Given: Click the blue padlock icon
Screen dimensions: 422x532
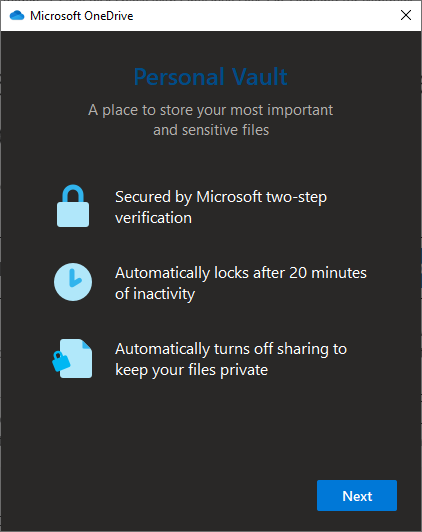Looking at the screenshot, I should (73, 206).
